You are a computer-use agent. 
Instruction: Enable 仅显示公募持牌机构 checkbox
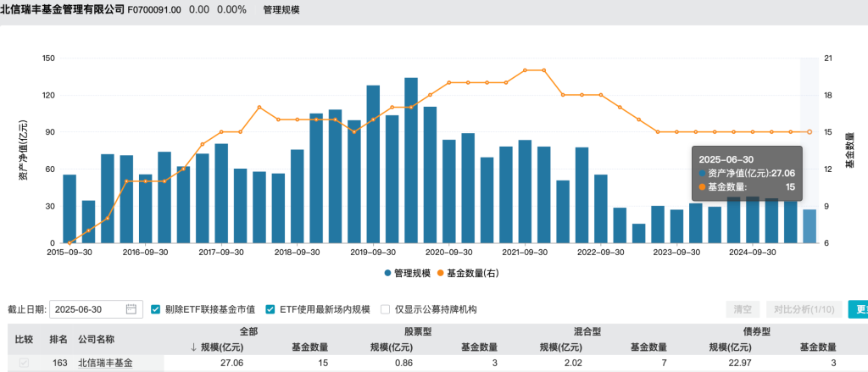[x=385, y=309]
